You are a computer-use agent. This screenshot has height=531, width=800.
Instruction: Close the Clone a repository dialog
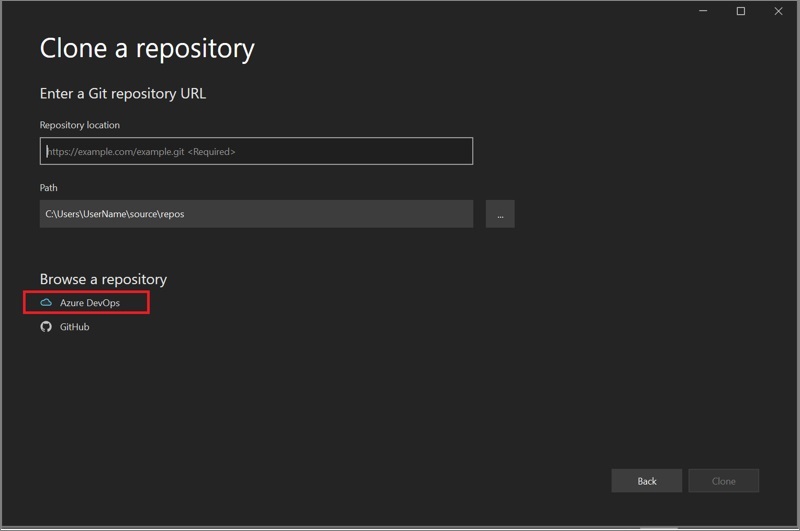(x=778, y=11)
